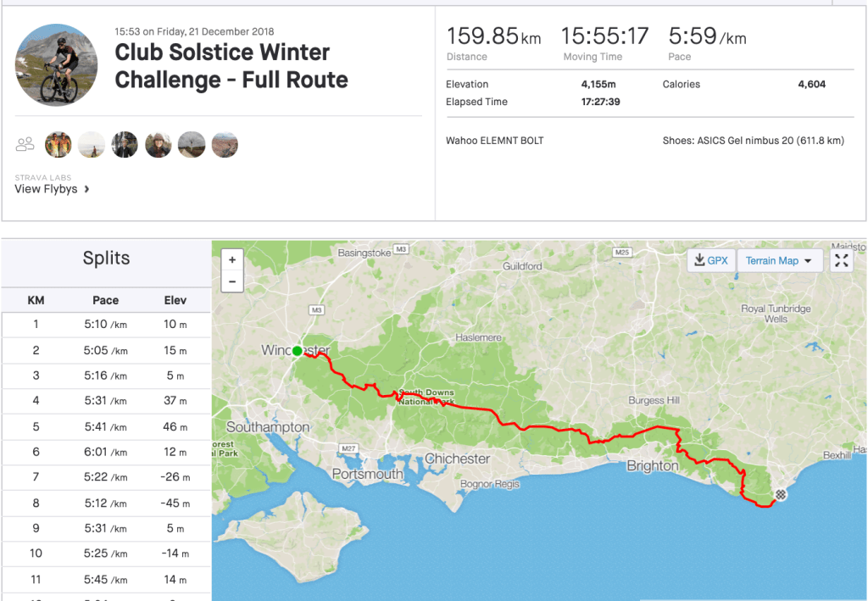The image size is (868, 601).
Task: Open the first participant's avatar
Action: click(58, 144)
